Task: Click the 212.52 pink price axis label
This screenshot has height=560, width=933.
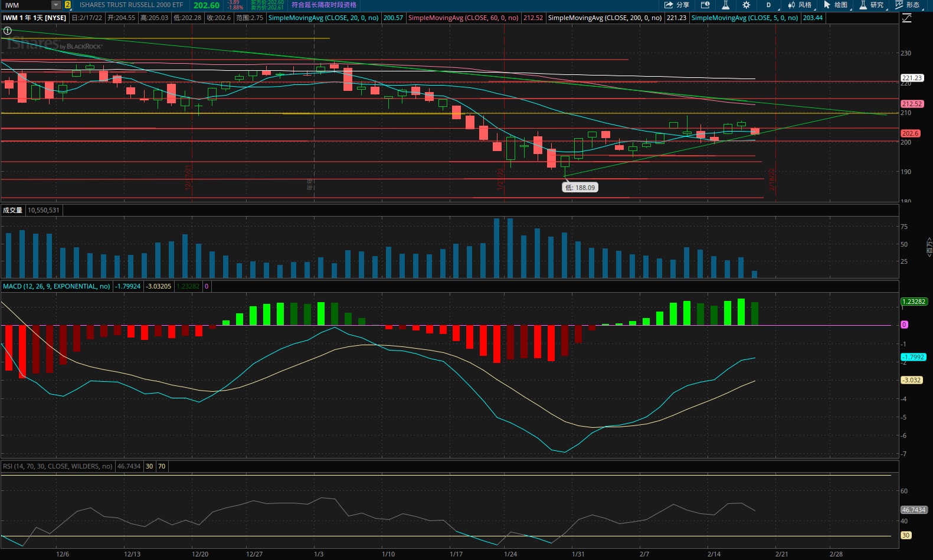Action: coord(912,104)
